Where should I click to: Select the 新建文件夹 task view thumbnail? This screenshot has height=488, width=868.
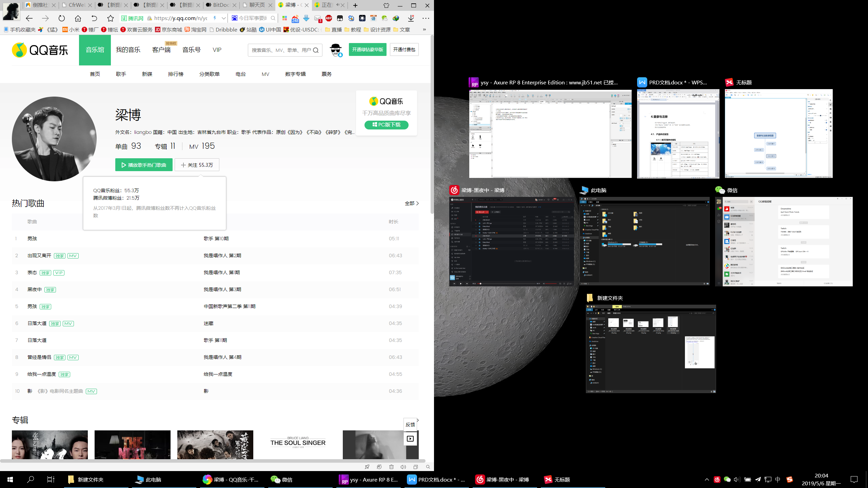pyautogui.click(x=650, y=349)
